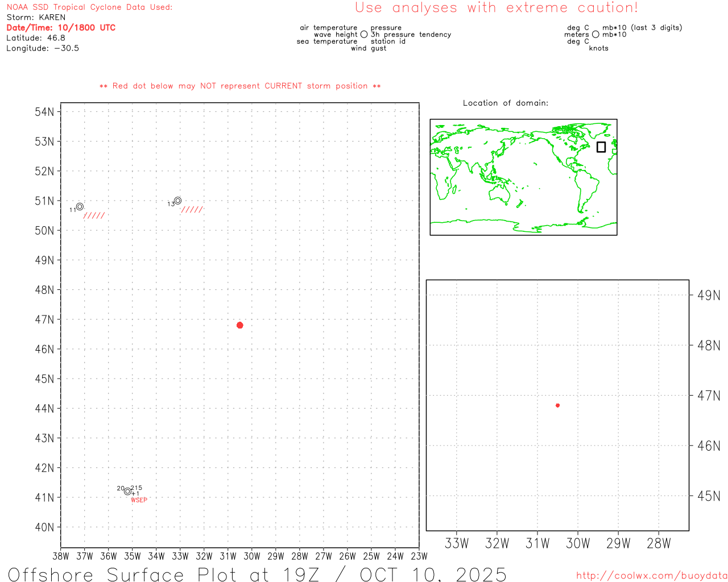
Task: Click the 38W longitude axis label
Action: tap(61, 556)
